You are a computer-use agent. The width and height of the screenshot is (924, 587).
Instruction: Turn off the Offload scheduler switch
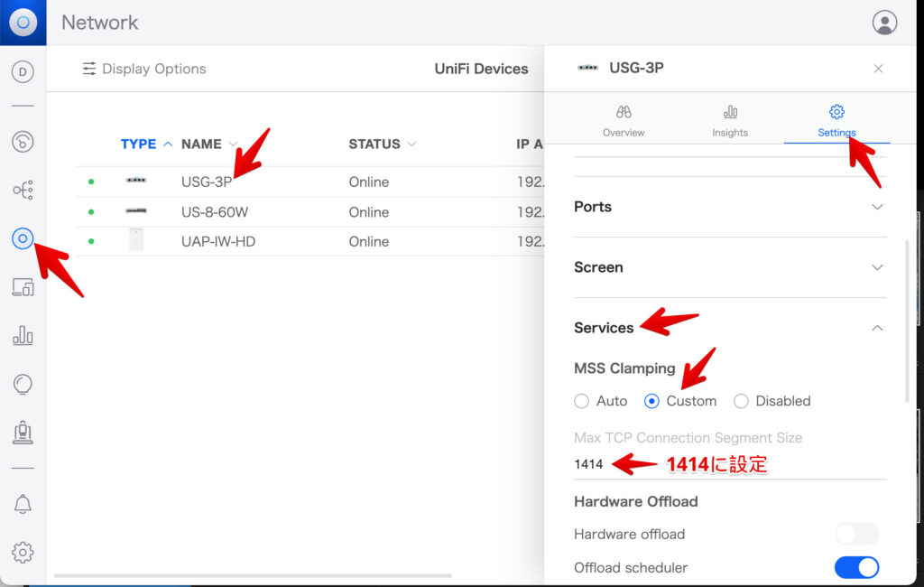856,567
